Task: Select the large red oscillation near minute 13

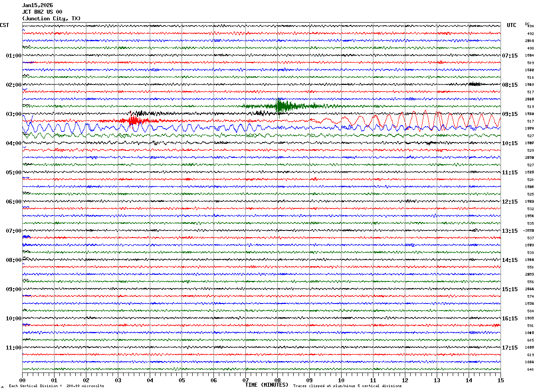Action: click(x=425, y=119)
